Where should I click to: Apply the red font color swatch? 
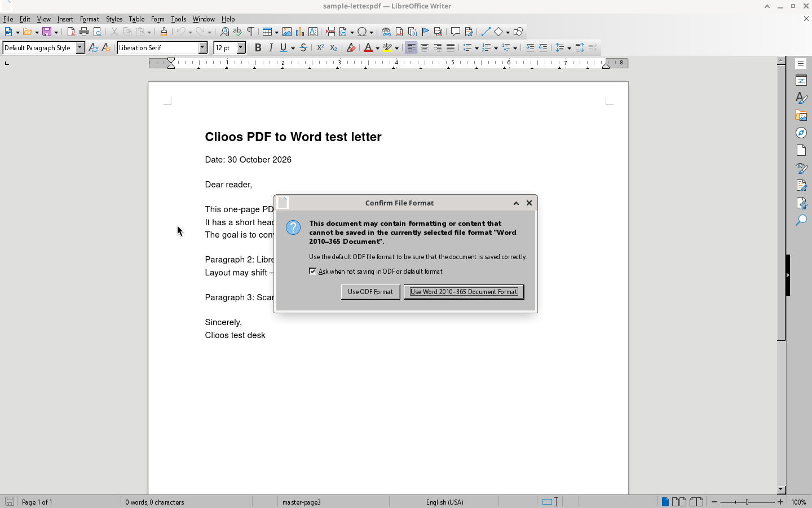pyautogui.click(x=368, y=48)
